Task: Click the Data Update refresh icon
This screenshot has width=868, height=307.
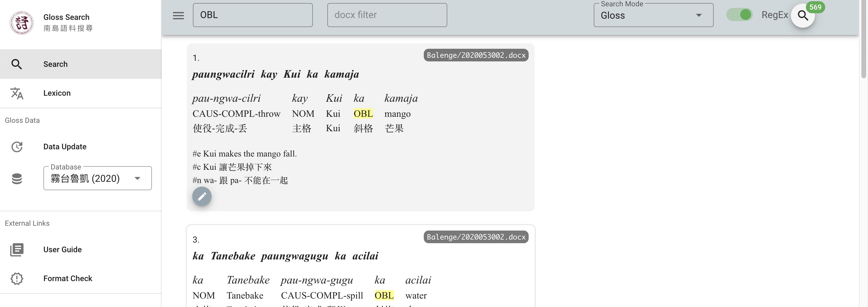Action: [17, 147]
